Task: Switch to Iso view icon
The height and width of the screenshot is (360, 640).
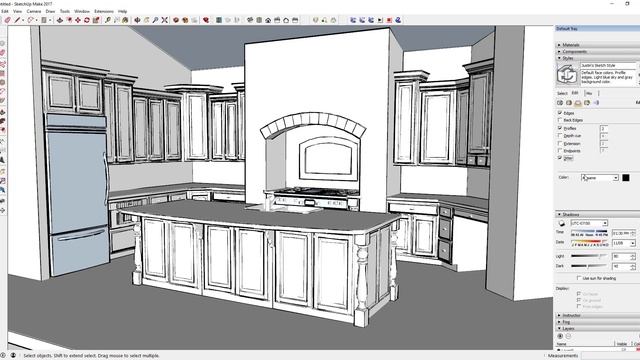Action: 250,20
